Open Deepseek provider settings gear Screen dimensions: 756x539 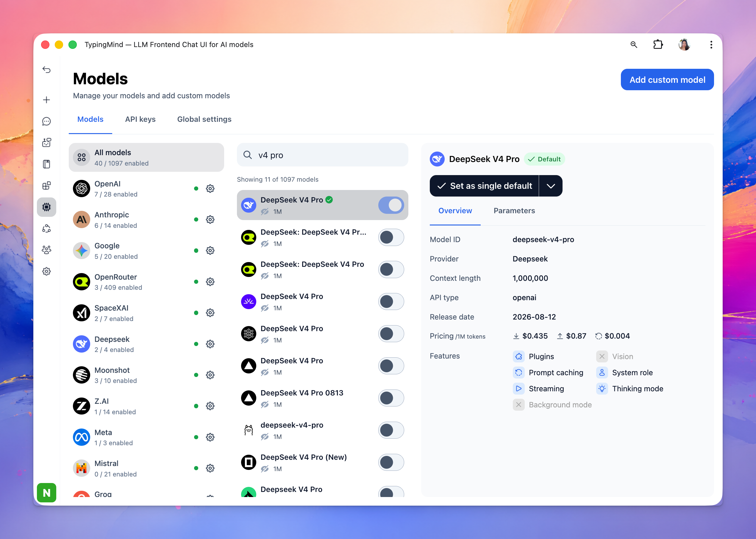(x=210, y=344)
